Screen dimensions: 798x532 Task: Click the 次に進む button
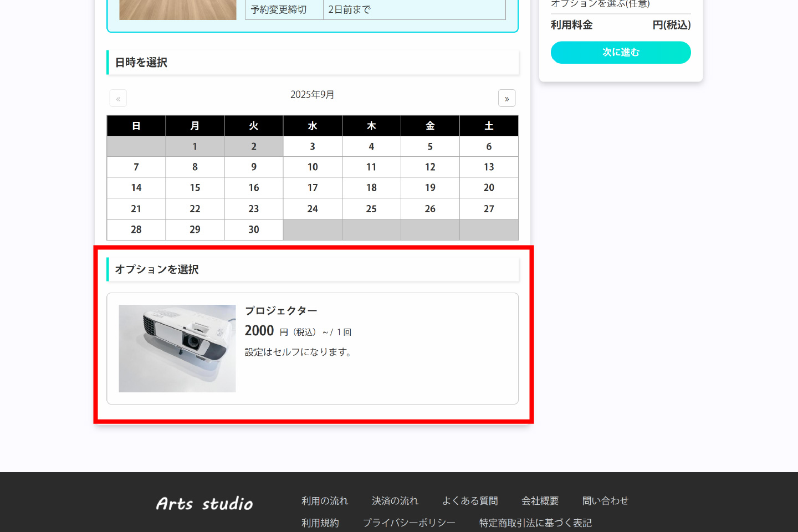pyautogui.click(x=620, y=53)
